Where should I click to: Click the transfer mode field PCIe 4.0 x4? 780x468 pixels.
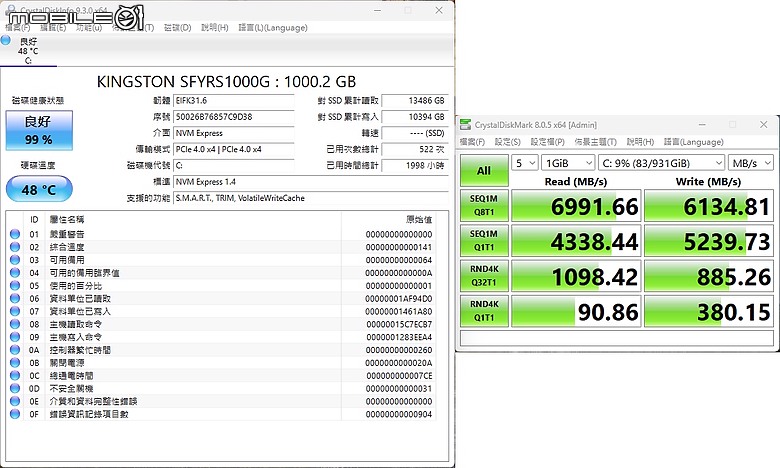tap(234, 149)
